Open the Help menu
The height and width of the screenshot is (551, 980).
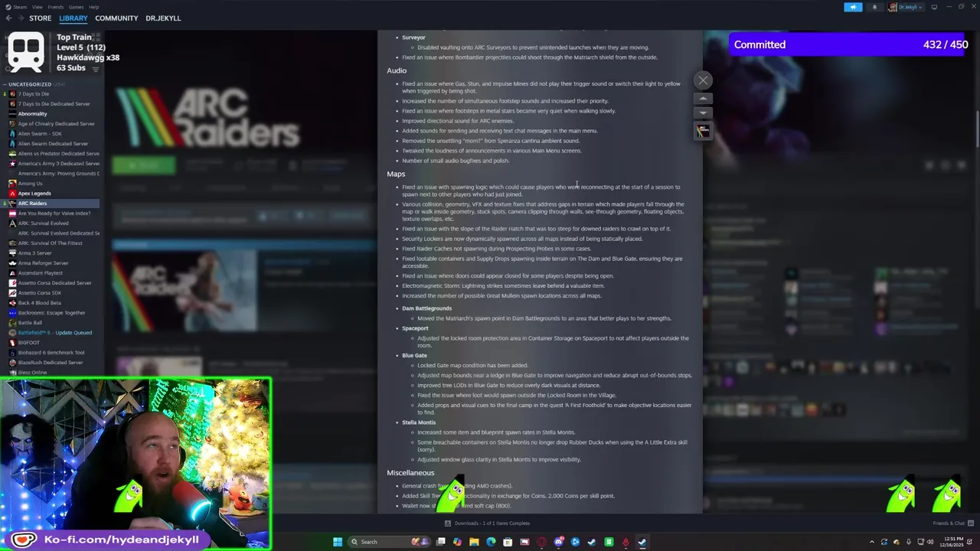pos(93,7)
